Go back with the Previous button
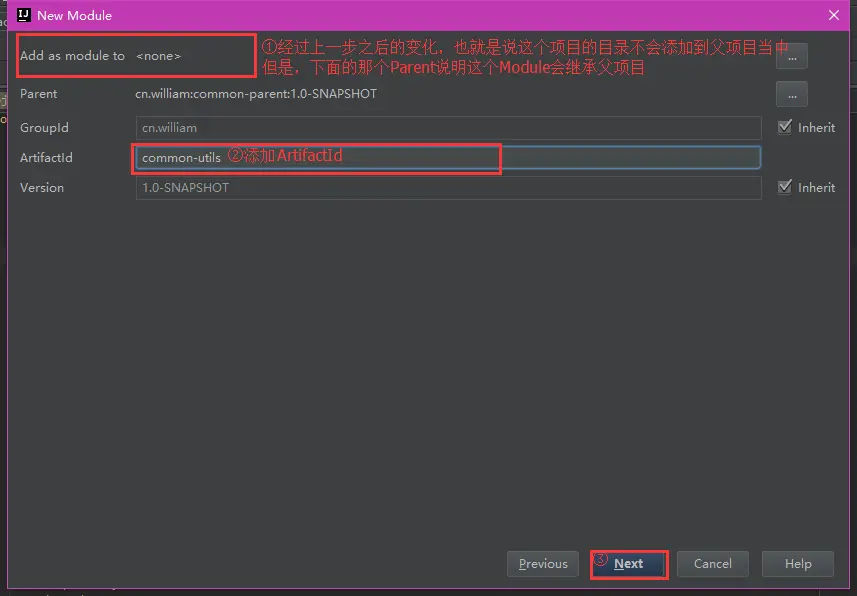The width and height of the screenshot is (857, 596). [x=543, y=564]
